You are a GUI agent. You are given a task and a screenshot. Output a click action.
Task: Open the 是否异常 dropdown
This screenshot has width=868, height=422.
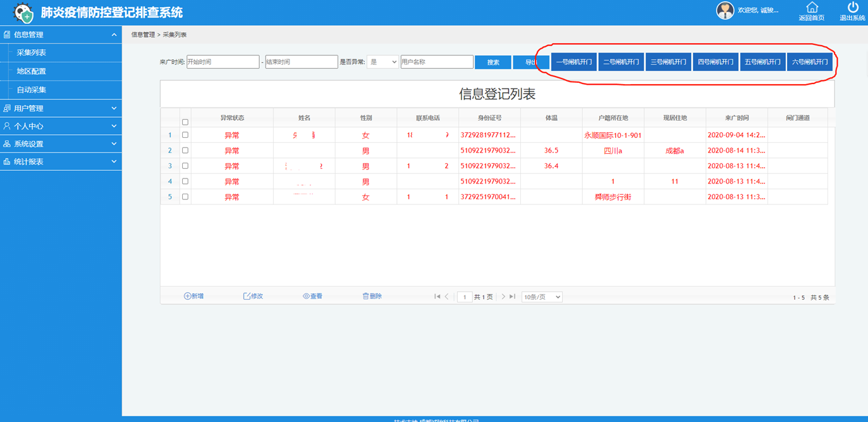pos(382,62)
